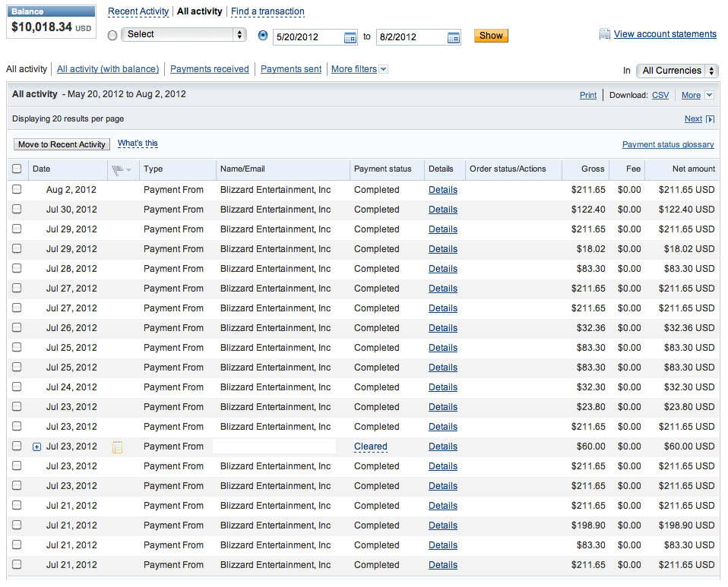Click the account statements document icon
The width and height of the screenshot is (728, 587).
[x=605, y=34]
